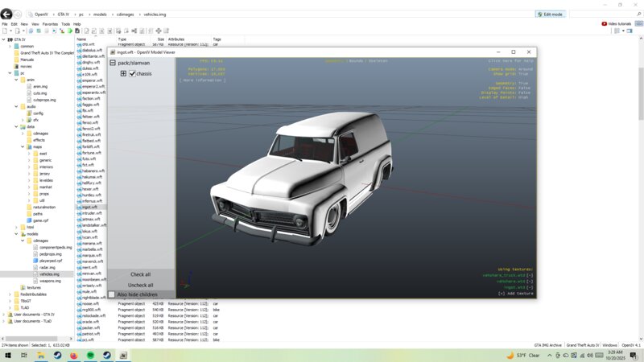Open the Tools menu
Image resolution: width=644 pixels, height=362 pixels.
coord(65,24)
